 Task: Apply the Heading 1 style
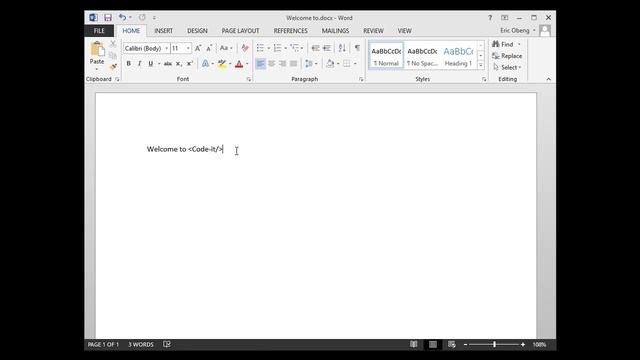pos(458,56)
